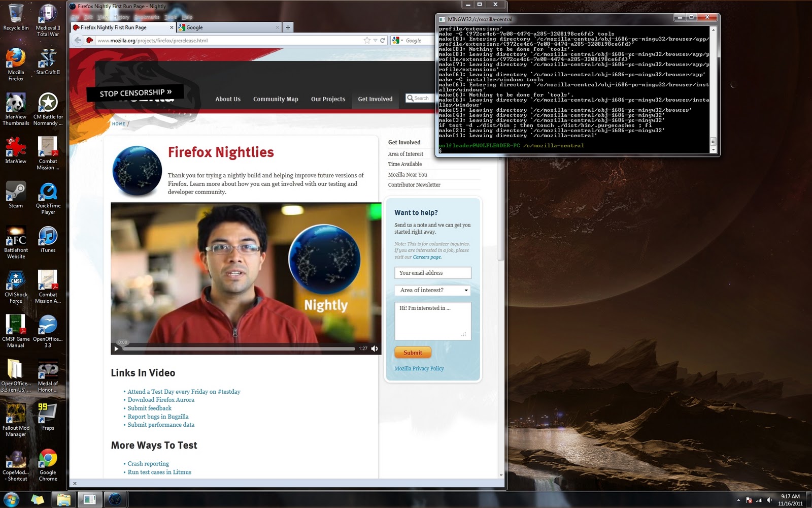Switch to the Google tab
The image size is (812, 508).
pos(228,27)
